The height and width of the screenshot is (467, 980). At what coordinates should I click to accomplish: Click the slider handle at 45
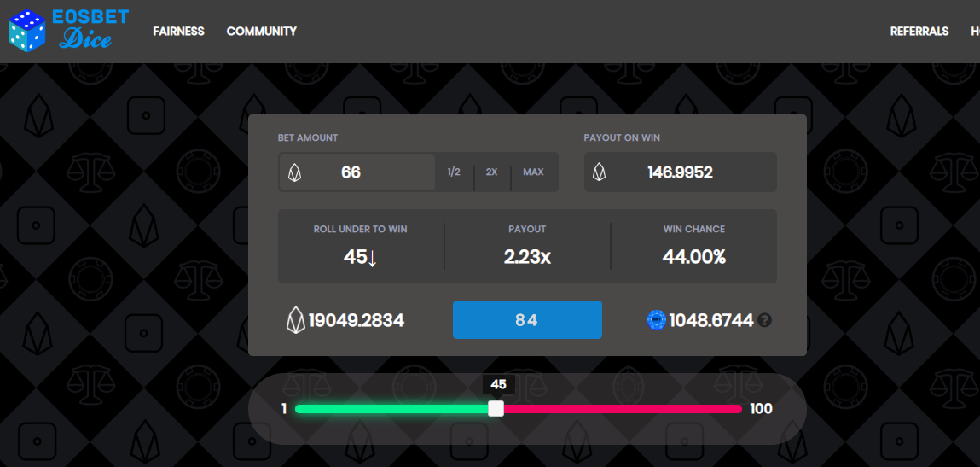click(x=496, y=409)
